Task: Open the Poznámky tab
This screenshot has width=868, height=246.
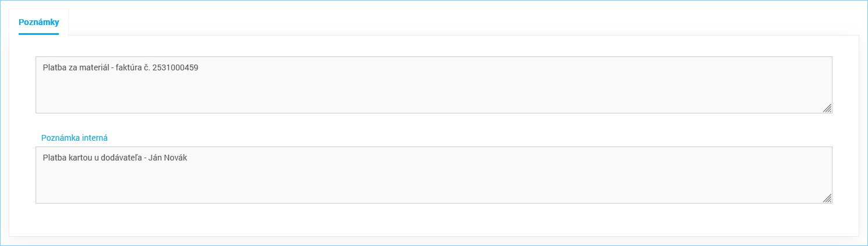Action: [38, 22]
